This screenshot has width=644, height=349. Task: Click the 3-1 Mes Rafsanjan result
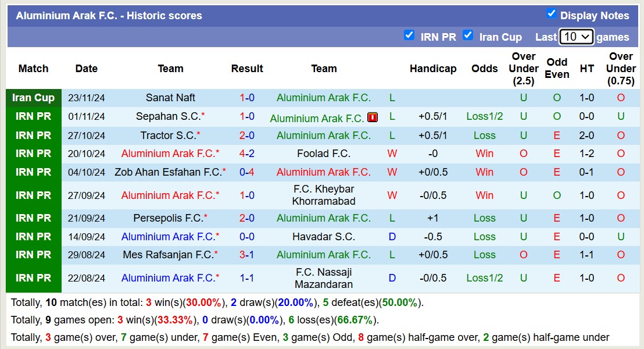[247, 255]
